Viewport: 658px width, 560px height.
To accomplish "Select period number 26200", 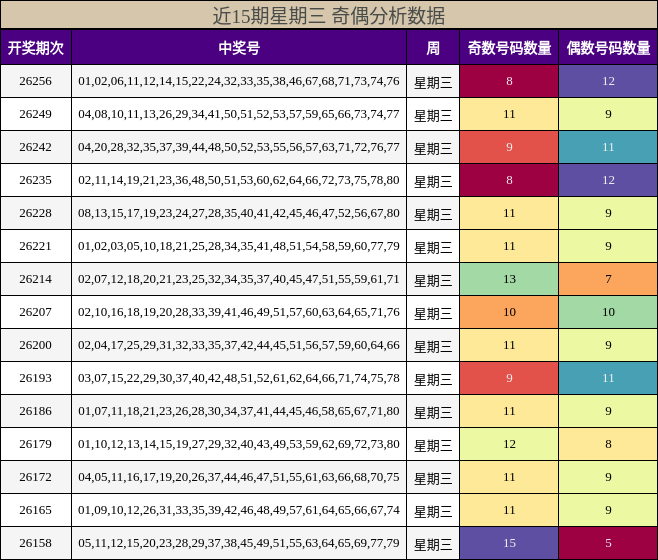I will tap(36, 345).
